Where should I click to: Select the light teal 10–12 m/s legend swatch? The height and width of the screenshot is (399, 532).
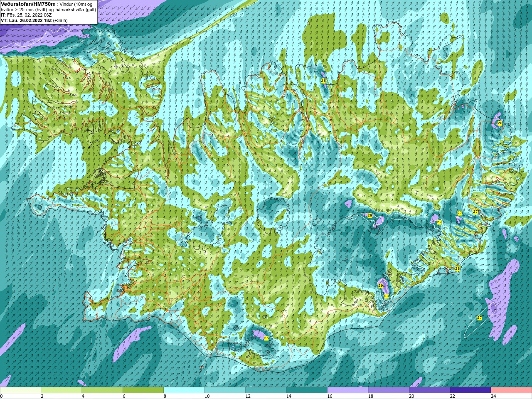coord(225,390)
